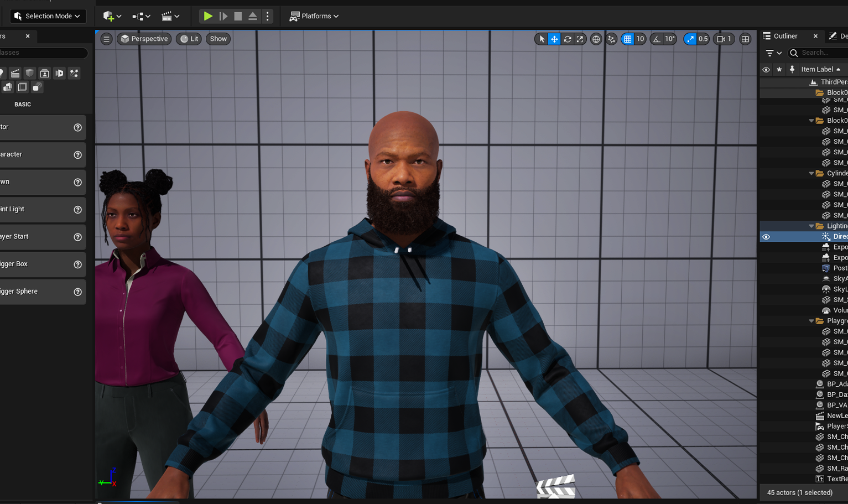This screenshot has width=848, height=504.
Task: Close the Outliner tab
Action: 815,36
